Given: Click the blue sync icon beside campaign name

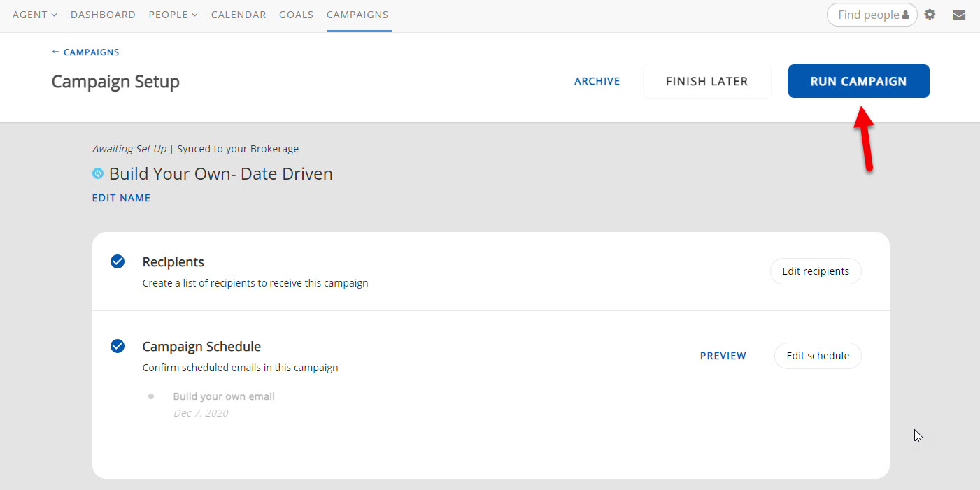Looking at the screenshot, I should coord(98,173).
